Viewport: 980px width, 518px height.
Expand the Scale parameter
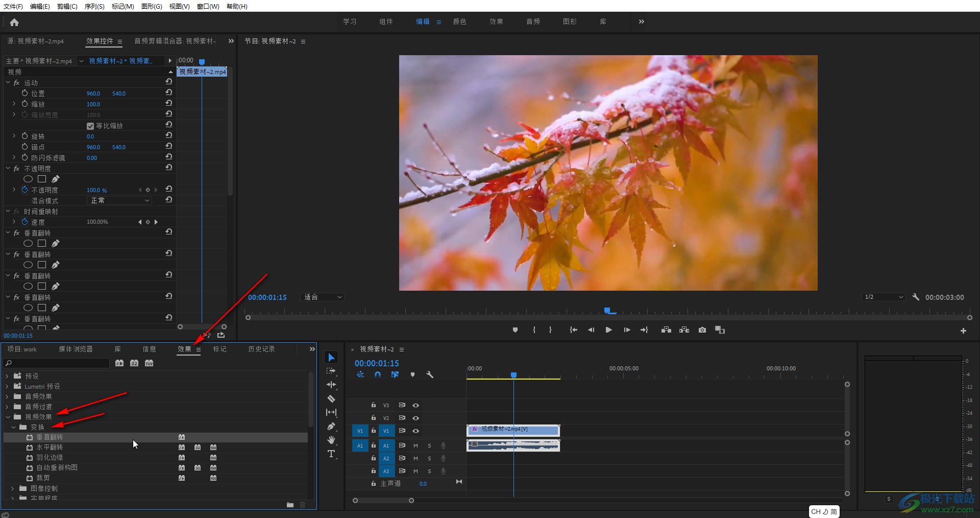pyautogui.click(x=14, y=104)
